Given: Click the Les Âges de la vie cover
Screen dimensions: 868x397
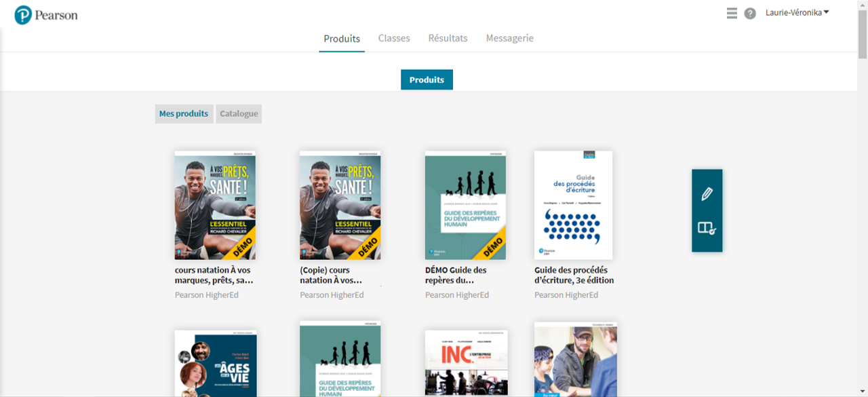Looking at the screenshot, I should click(215, 363).
